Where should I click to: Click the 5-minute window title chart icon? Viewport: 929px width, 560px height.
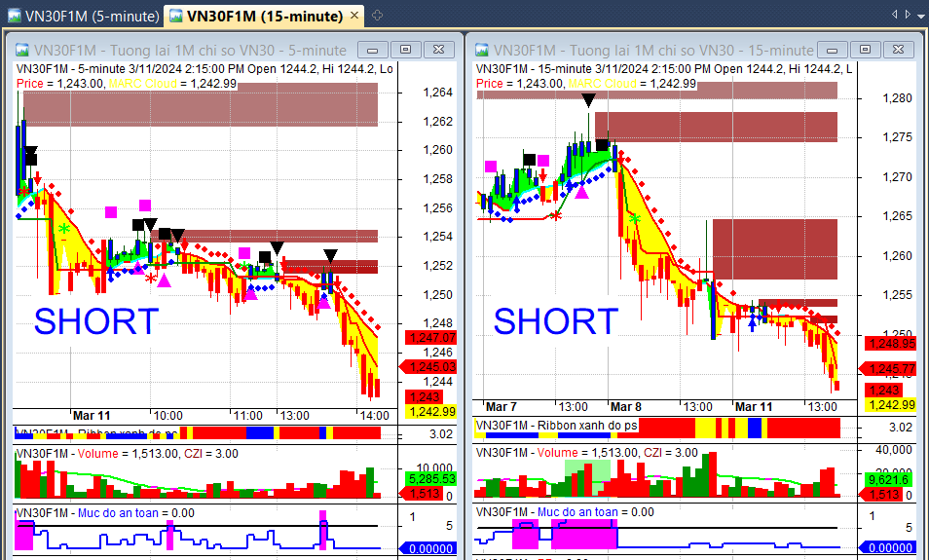coord(22,50)
